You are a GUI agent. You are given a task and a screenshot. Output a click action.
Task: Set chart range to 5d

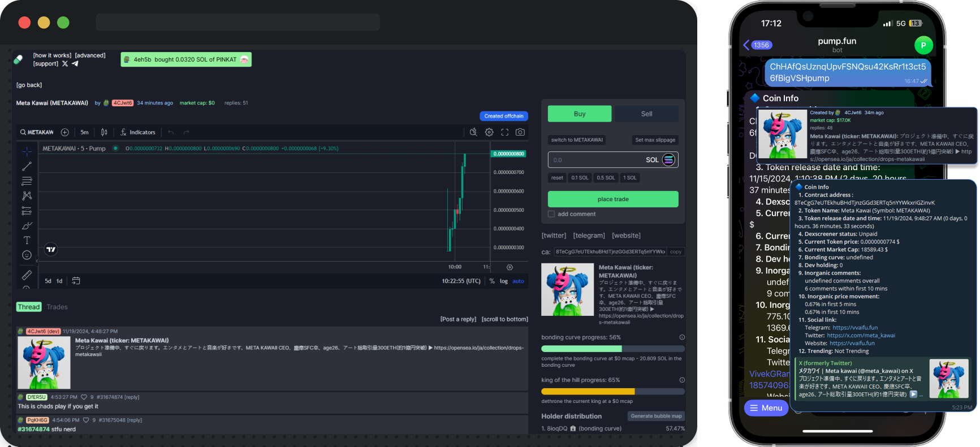(x=48, y=281)
